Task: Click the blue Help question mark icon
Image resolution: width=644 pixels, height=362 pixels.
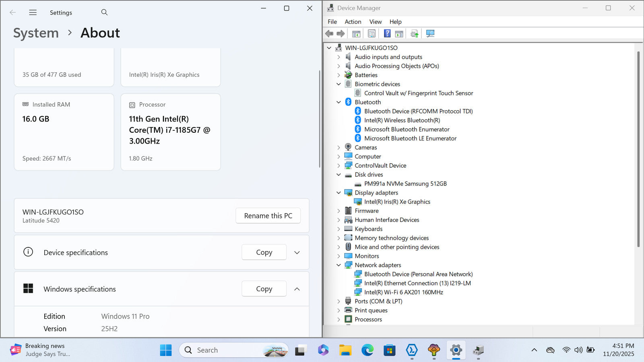Action: tap(387, 34)
